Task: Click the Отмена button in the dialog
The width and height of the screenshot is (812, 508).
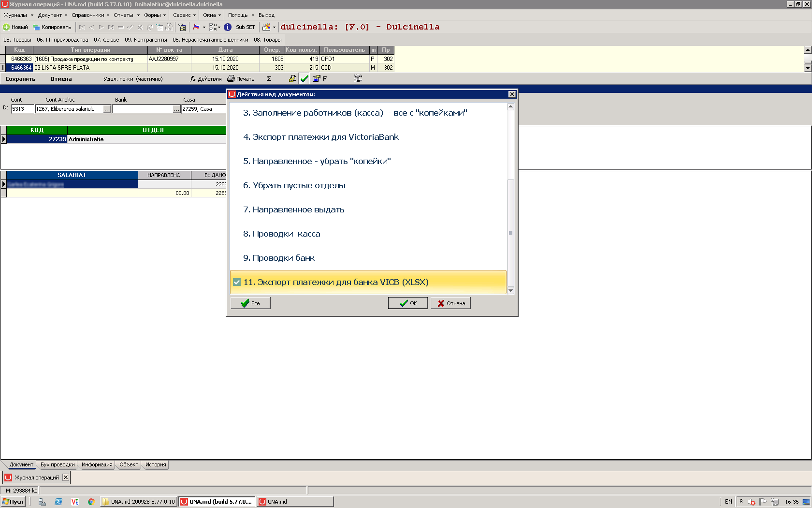Action: [x=450, y=303]
